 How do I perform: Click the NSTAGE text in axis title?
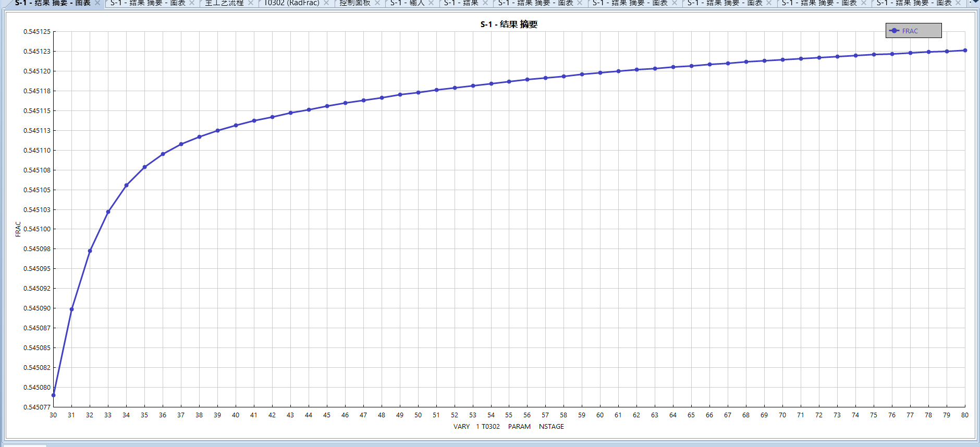552,427
